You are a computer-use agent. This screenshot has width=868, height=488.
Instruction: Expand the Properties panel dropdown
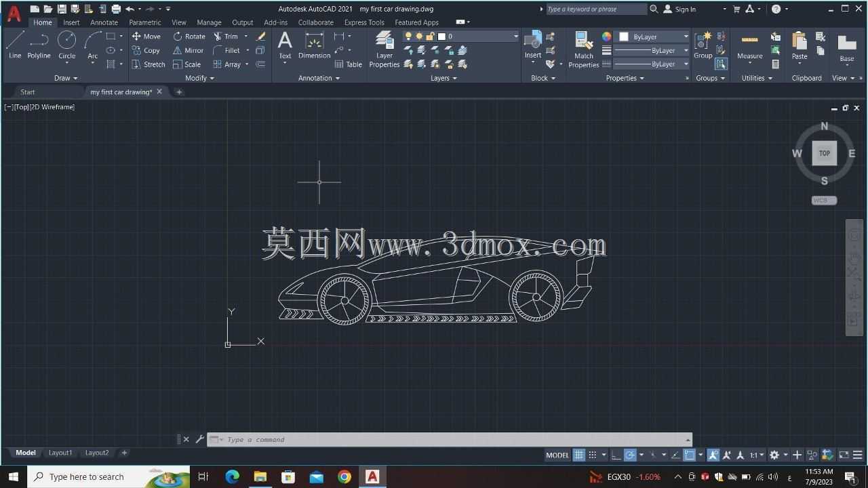625,78
